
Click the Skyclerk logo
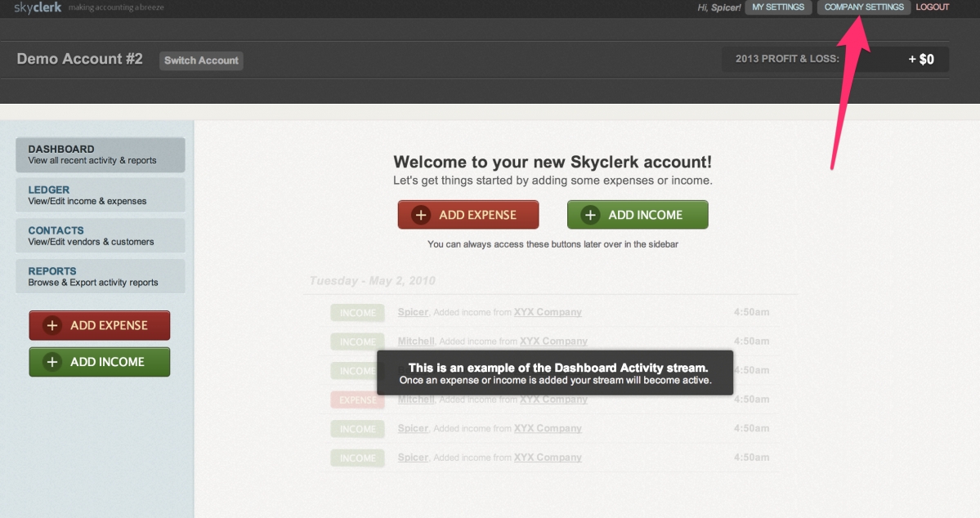tap(38, 7)
